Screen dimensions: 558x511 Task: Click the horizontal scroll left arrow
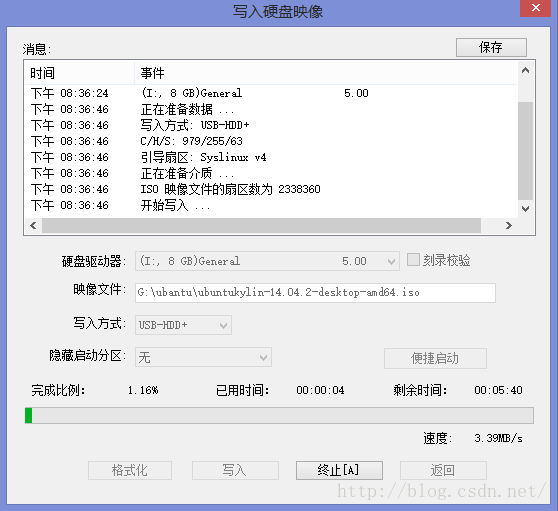pos(33,226)
